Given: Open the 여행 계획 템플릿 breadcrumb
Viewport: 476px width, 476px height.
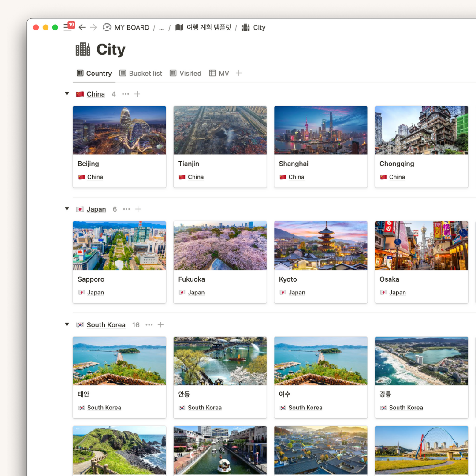Looking at the screenshot, I should pyautogui.click(x=208, y=27).
